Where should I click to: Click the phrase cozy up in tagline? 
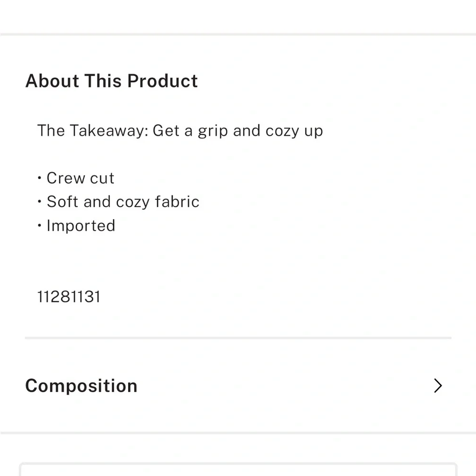(x=294, y=131)
